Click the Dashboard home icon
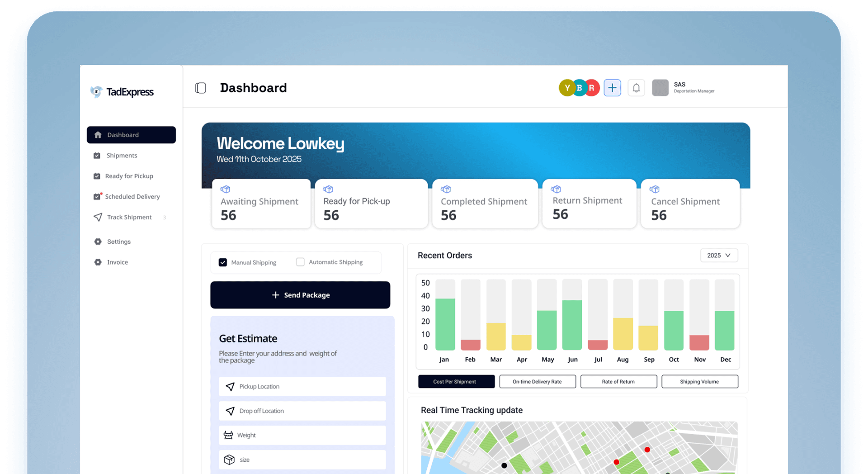The image size is (868, 474). coord(98,135)
